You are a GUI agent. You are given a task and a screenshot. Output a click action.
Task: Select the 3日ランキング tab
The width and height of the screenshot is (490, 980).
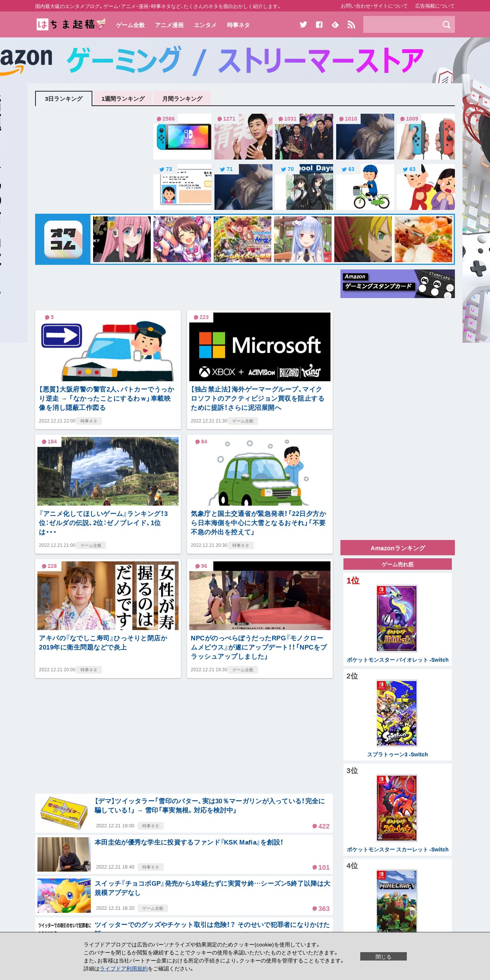(x=64, y=98)
